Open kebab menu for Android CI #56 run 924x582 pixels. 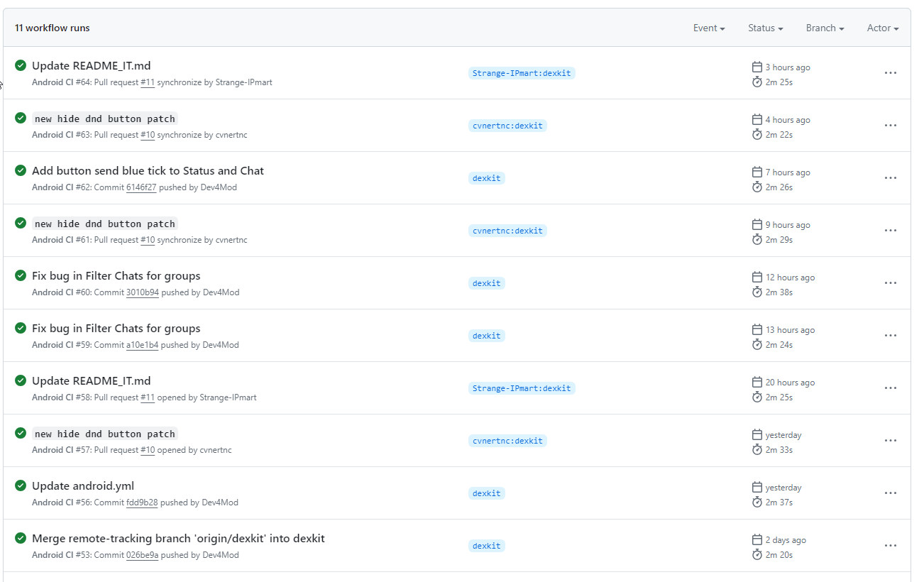(890, 493)
